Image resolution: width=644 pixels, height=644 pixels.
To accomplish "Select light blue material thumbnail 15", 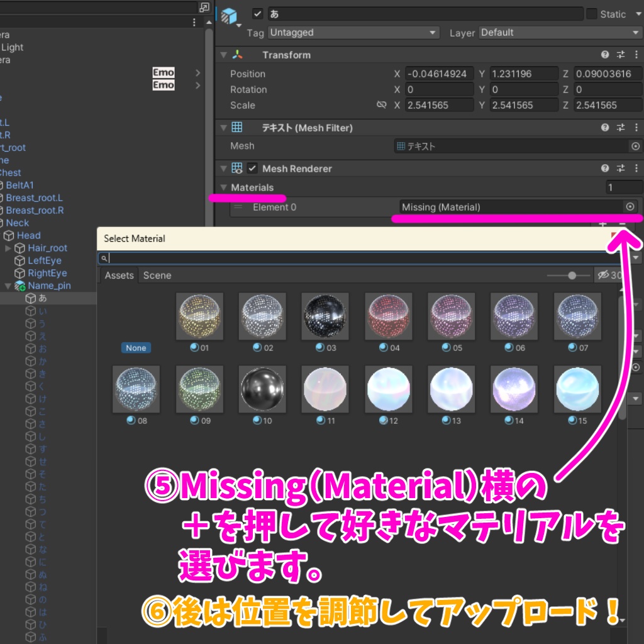I will pos(577,389).
